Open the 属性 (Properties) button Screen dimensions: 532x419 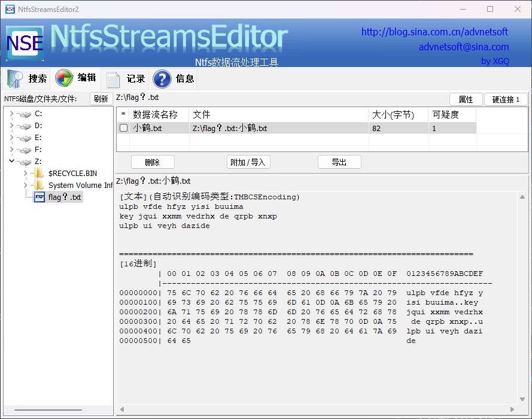pyautogui.click(x=466, y=99)
